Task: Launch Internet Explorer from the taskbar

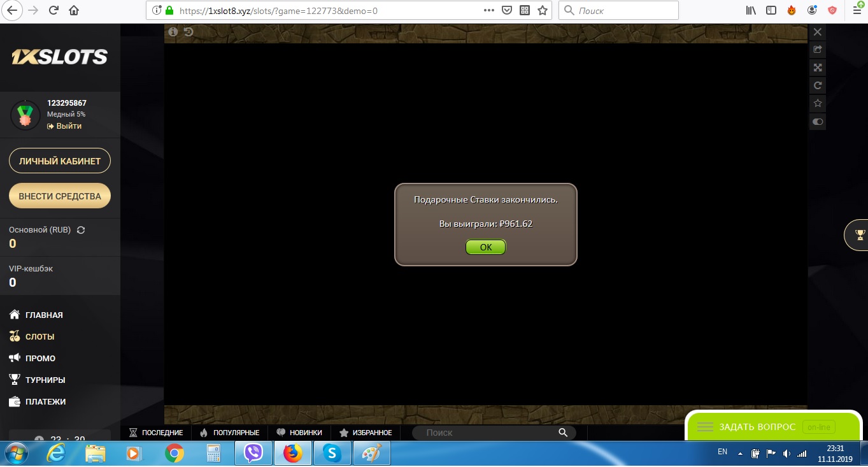Action: 57,454
